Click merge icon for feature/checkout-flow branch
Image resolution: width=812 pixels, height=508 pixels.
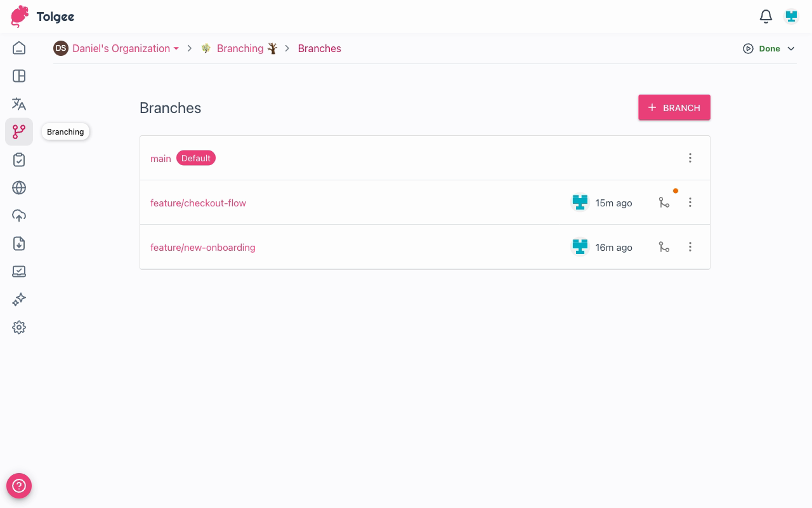click(x=664, y=203)
